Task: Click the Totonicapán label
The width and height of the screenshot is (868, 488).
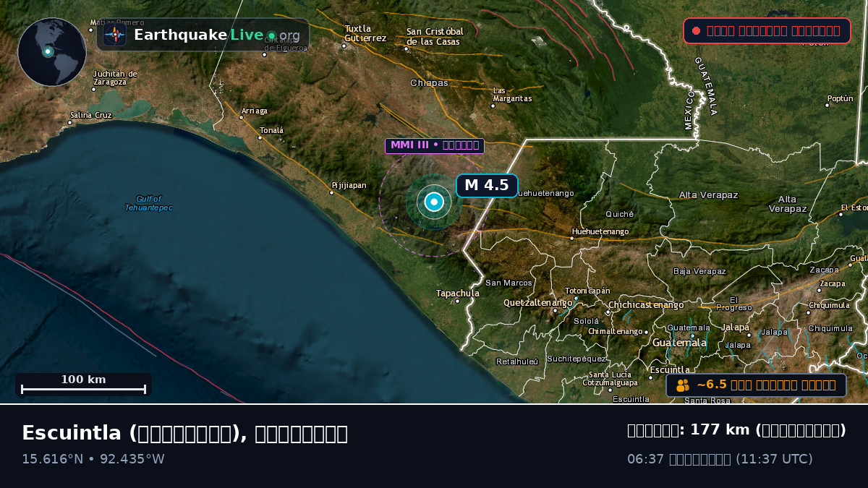Action: click(588, 291)
